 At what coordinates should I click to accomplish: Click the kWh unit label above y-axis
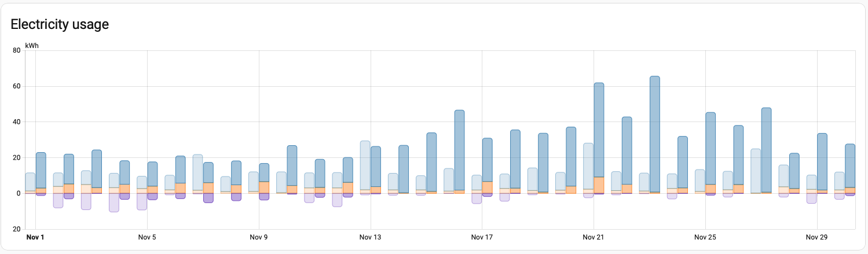click(x=32, y=45)
